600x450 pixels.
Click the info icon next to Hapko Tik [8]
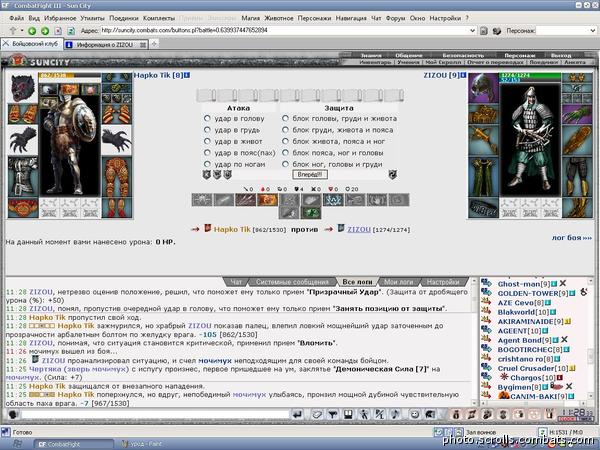[187, 75]
